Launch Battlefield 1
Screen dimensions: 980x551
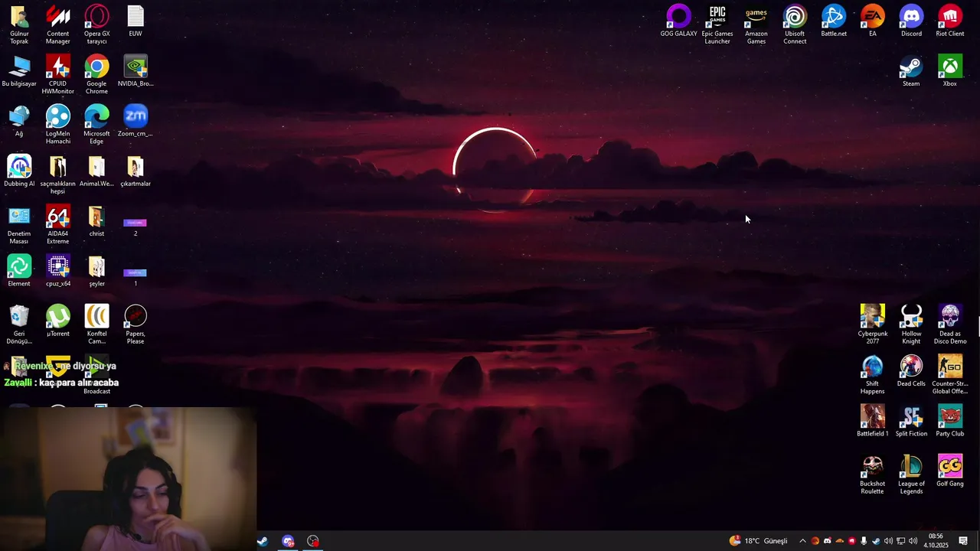click(x=872, y=421)
